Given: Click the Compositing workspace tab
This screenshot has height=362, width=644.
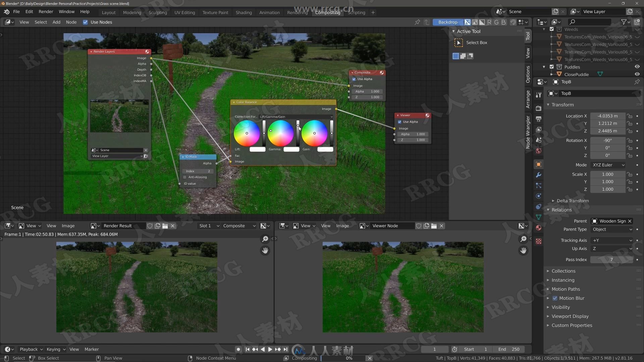Looking at the screenshot, I should coord(327,12).
